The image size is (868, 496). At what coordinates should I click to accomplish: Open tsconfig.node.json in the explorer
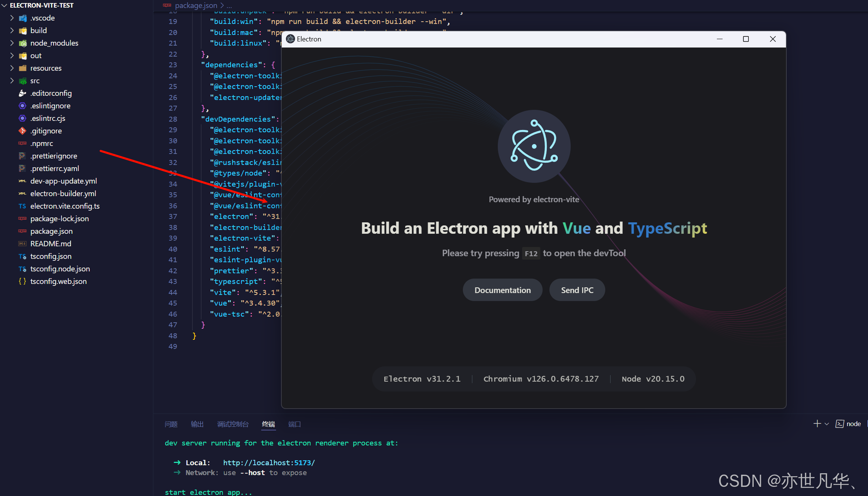tap(60, 269)
